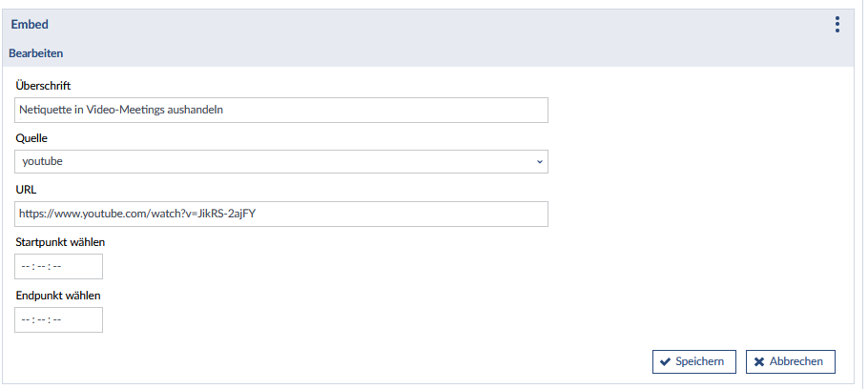Click the Startpunkt wählen label
Viewport: 868px width, 389px height.
[60, 242]
